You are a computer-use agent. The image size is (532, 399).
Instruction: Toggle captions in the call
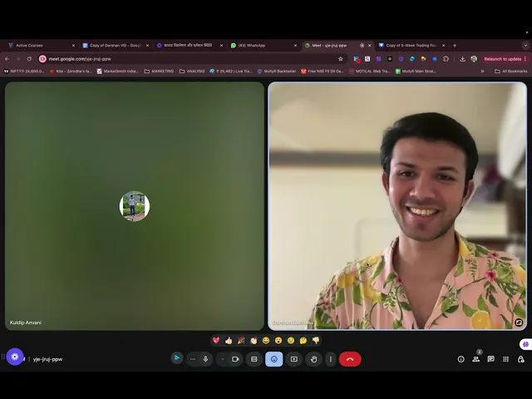coord(254,359)
